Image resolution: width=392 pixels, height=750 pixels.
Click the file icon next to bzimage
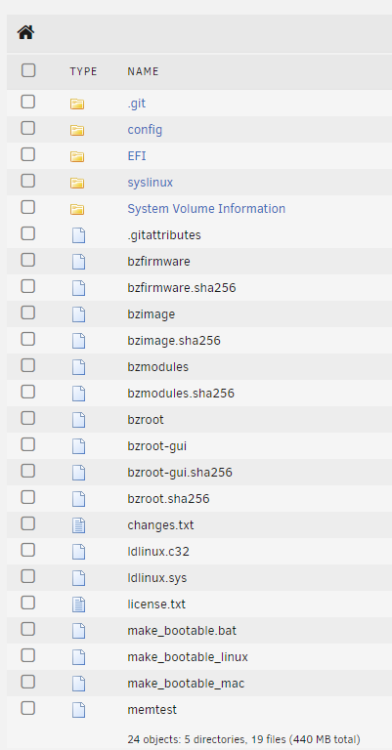click(78, 315)
